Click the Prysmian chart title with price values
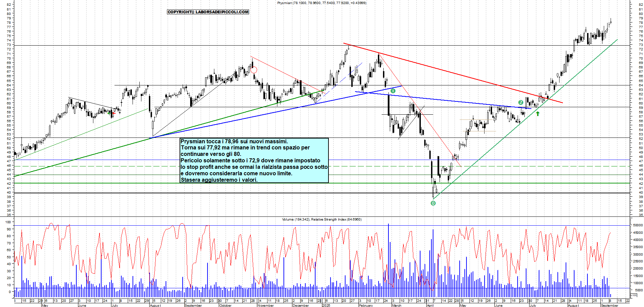 [322, 3]
